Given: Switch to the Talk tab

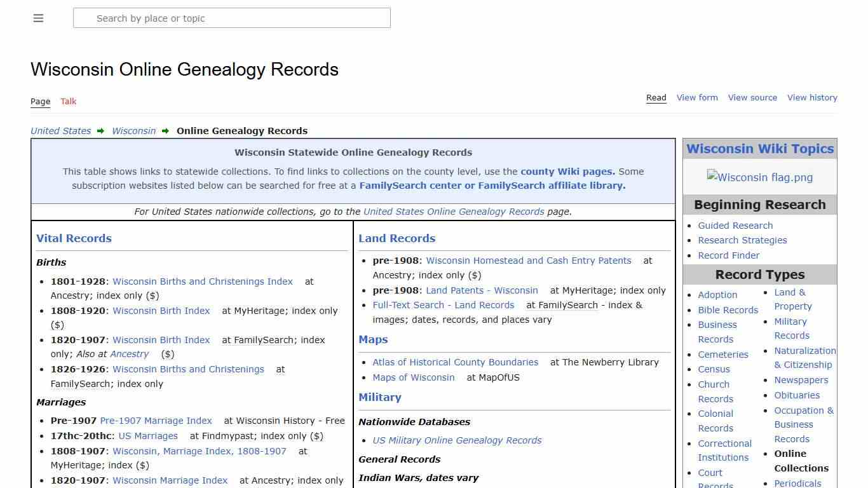Looking at the screenshot, I should [68, 102].
